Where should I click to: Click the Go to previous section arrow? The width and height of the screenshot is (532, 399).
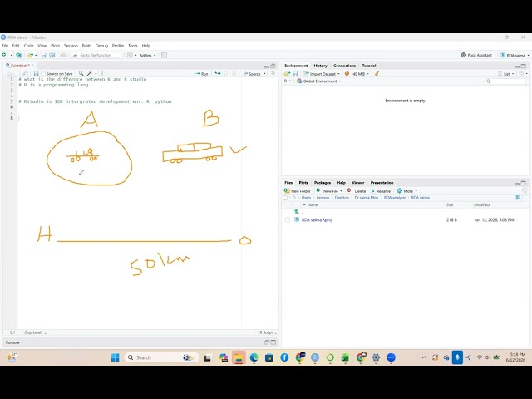point(225,74)
